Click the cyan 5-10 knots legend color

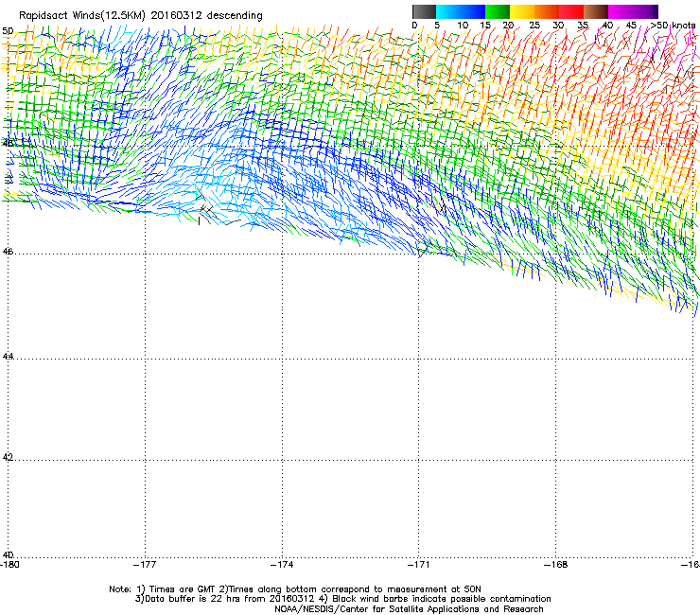(448, 11)
